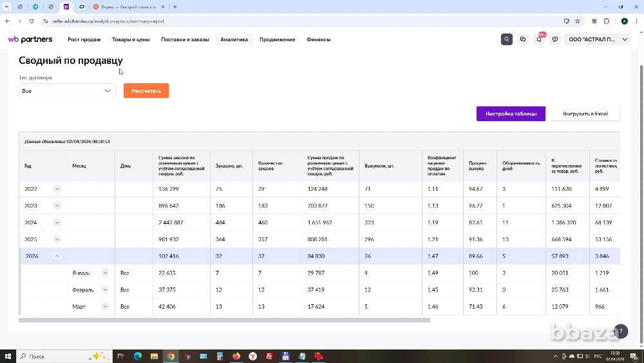The image size is (644, 363).
Task: Expand the 2022 year row
Action: tap(57, 189)
